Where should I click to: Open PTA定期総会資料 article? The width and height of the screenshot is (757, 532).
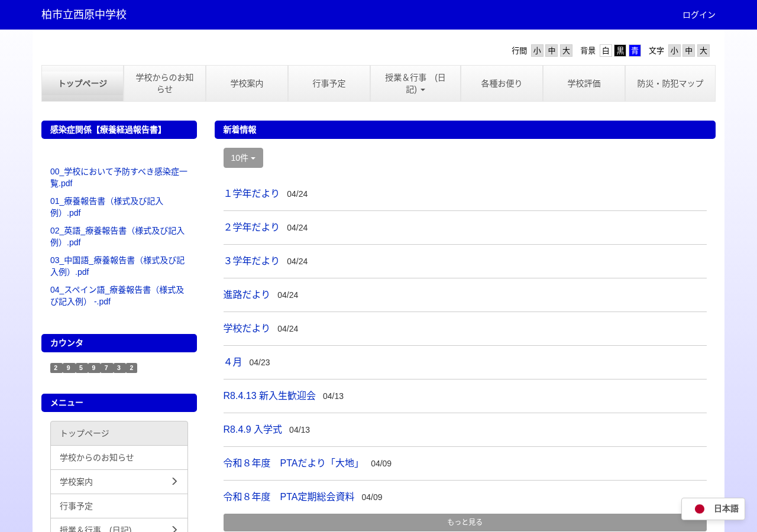click(x=289, y=497)
